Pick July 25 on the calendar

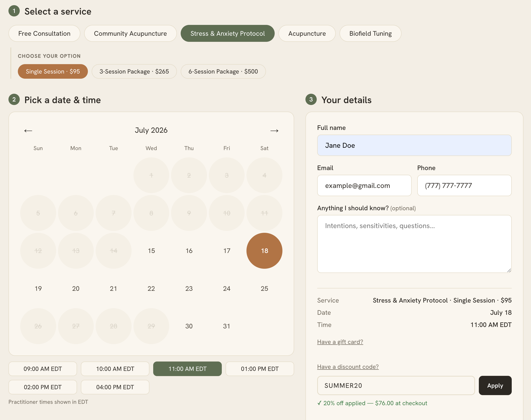pos(264,288)
